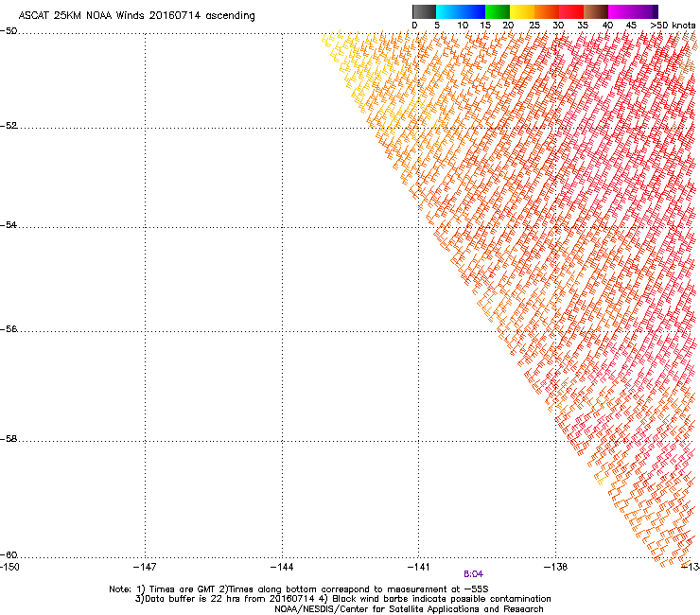Click the '-54' latitude axis label
The height and width of the screenshot is (615, 700).
pyautogui.click(x=9, y=224)
